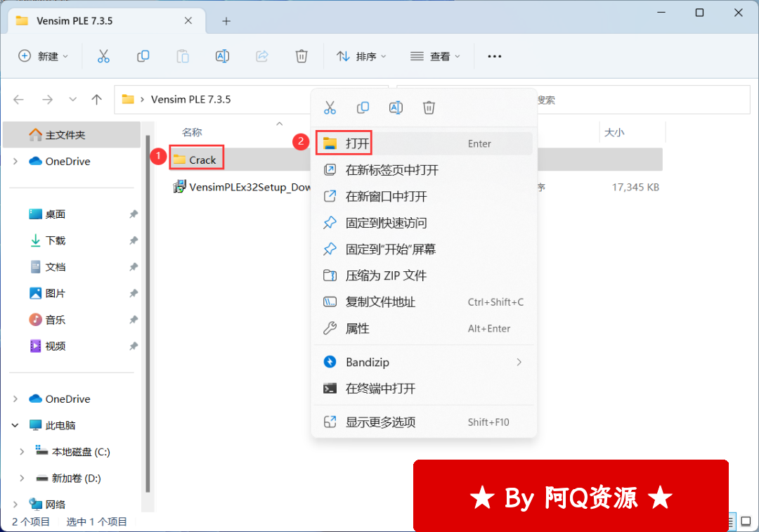Open recent locations chevron dropdown

tap(72, 100)
